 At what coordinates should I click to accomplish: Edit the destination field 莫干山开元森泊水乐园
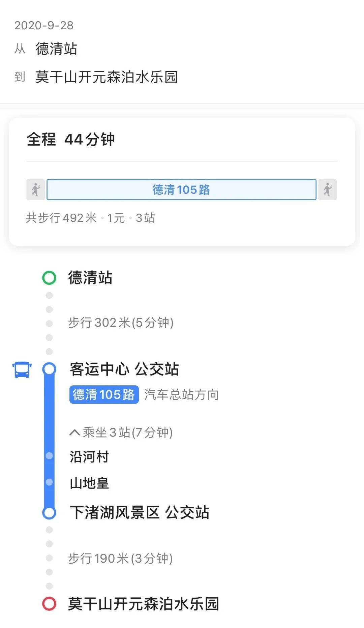(x=107, y=77)
